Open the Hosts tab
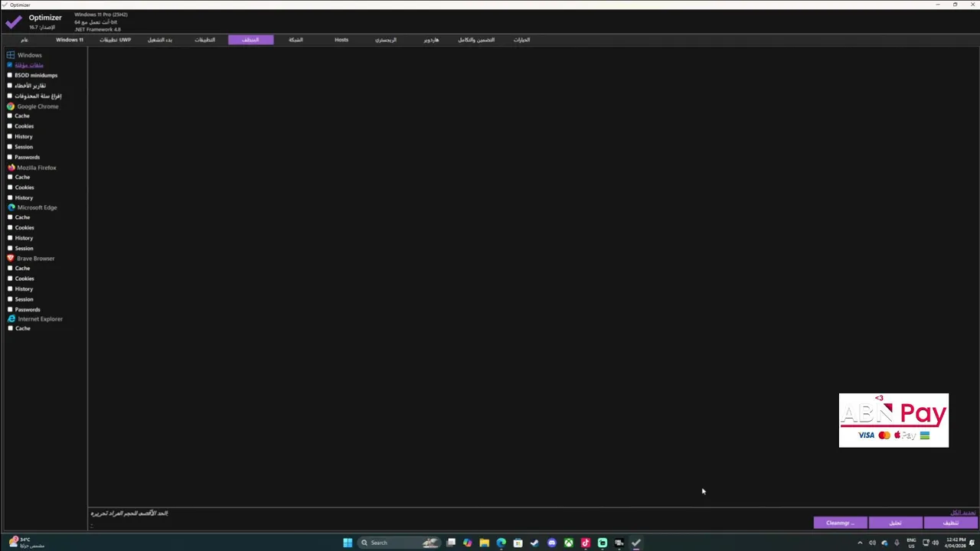The width and height of the screenshot is (980, 551). pos(341,40)
